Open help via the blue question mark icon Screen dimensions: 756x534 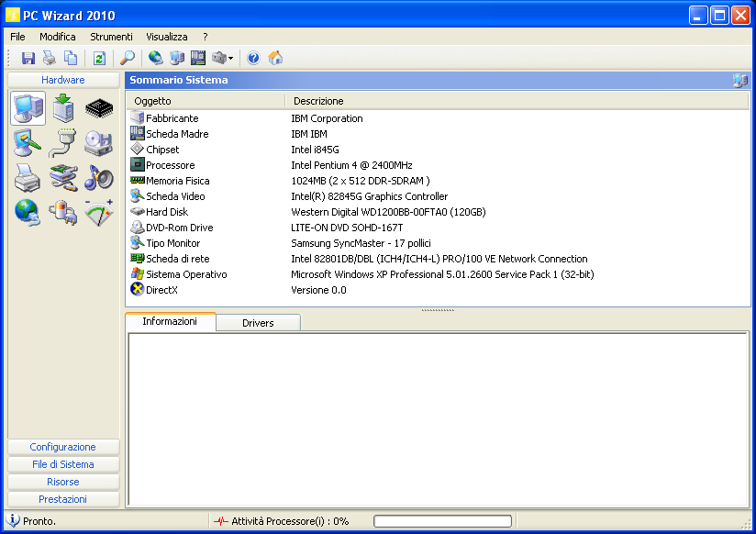253,59
